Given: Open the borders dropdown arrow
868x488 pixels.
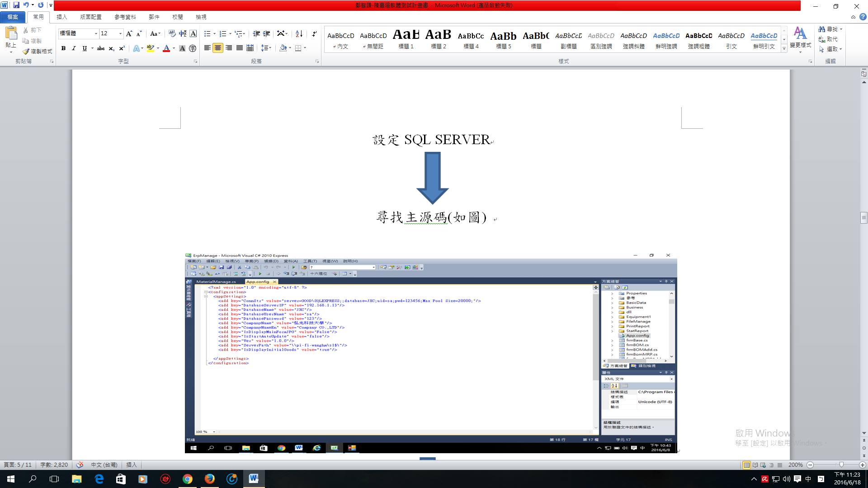Looking at the screenshot, I should (x=305, y=48).
